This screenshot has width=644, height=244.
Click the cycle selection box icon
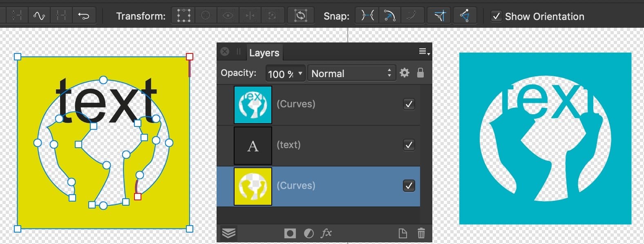(x=300, y=16)
